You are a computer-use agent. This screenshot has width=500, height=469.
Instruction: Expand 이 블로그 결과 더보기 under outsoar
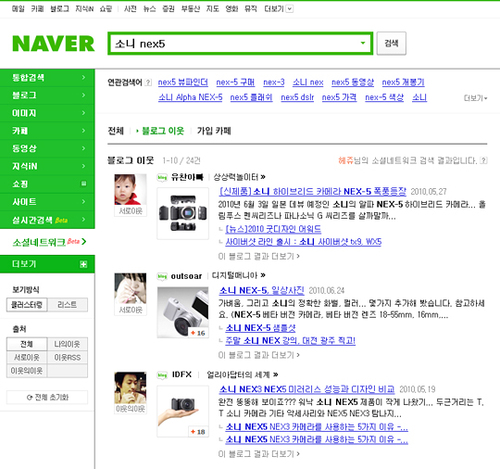[259, 355]
